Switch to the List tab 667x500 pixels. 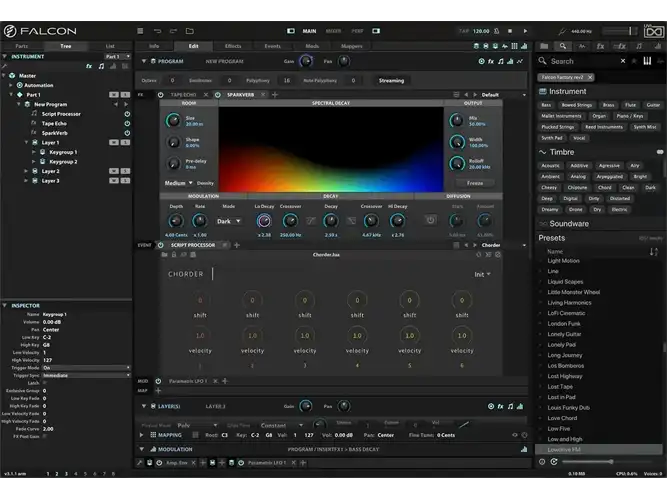110,46
